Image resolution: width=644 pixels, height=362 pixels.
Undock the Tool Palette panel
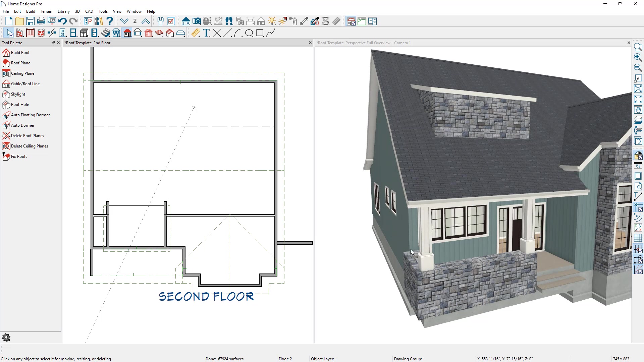(53, 43)
